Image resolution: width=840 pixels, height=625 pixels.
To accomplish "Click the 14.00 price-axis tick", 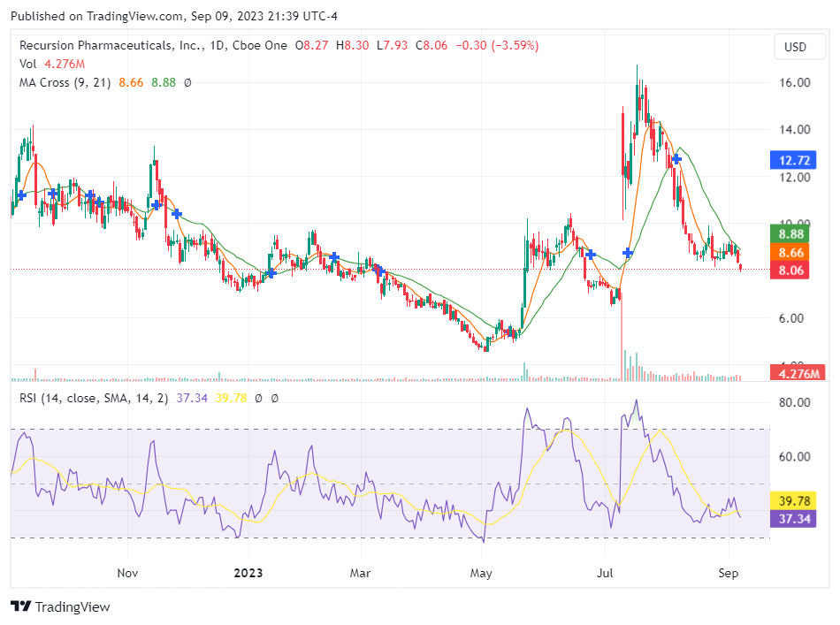I will pyautogui.click(x=795, y=130).
